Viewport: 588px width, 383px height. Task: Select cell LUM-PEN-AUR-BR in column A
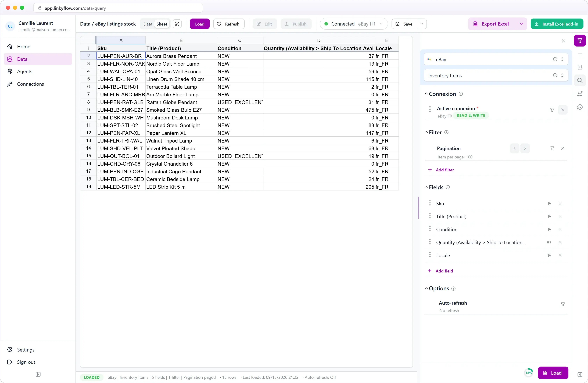pyautogui.click(x=121, y=56)
